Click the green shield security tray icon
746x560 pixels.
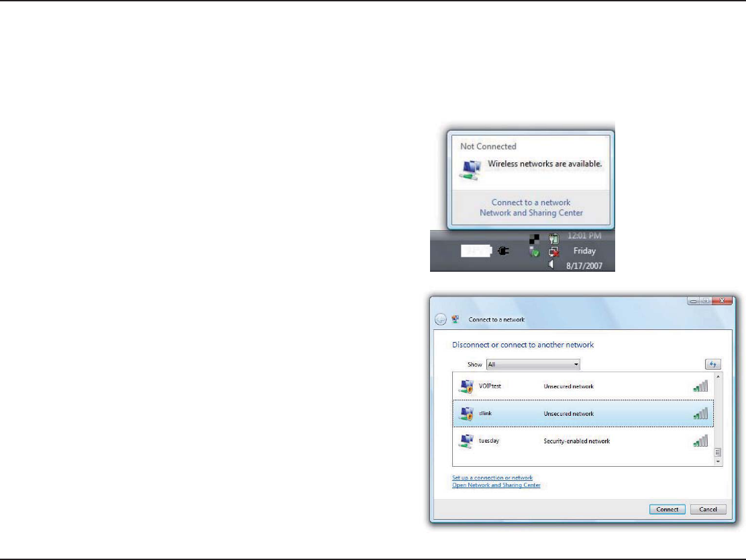point(535,251)
